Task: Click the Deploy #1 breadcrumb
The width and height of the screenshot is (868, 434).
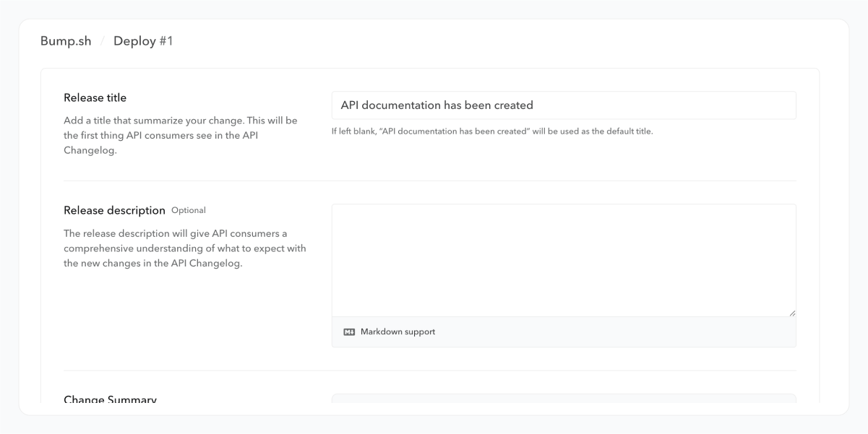Action: 143,41
